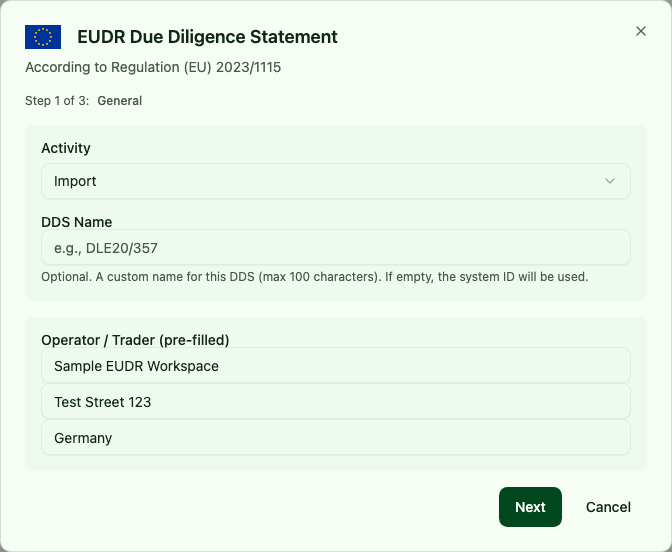
Task: Click the Activity field label
Action: point(66,148)
